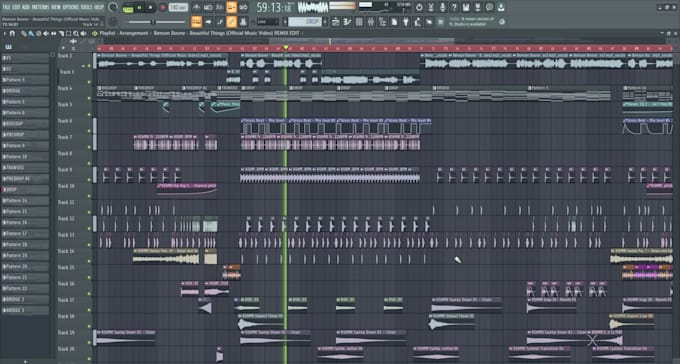Toggle wait for input to start playing
Viewport: 680px width, 364px height.
[208, 7]
